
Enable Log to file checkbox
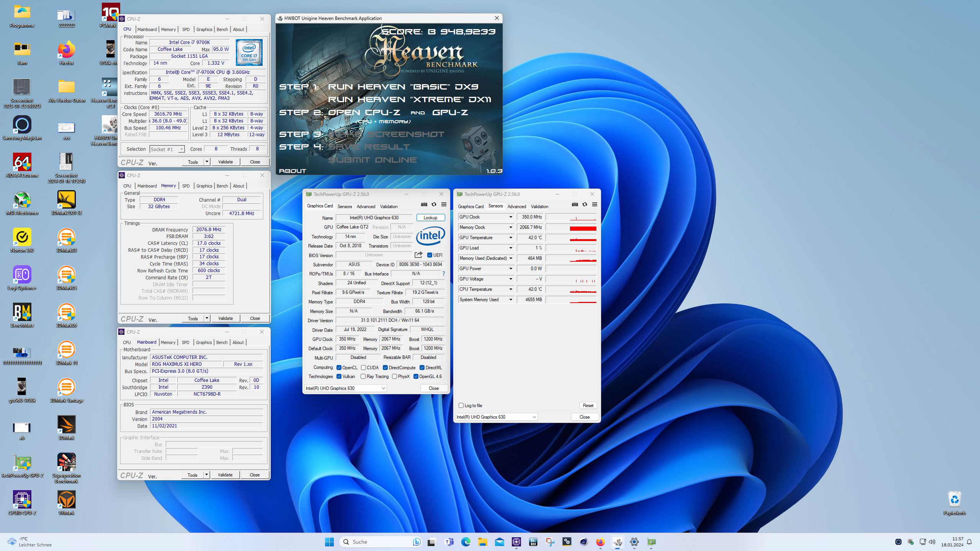coord(461,405)
